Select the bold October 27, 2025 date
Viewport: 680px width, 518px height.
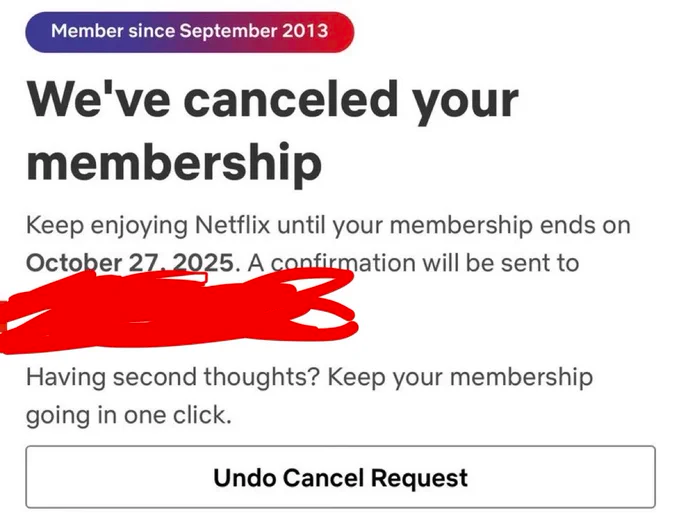pos(132,263)
